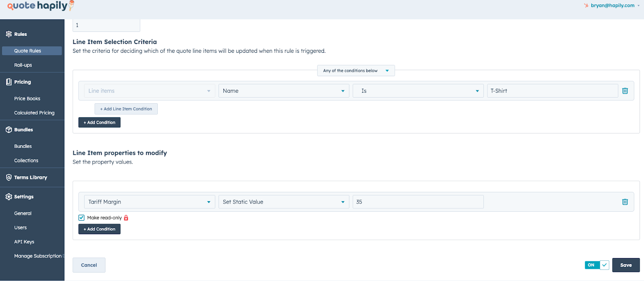
Task: Click + Add Line Item Condition
Action: click(126, 109)
